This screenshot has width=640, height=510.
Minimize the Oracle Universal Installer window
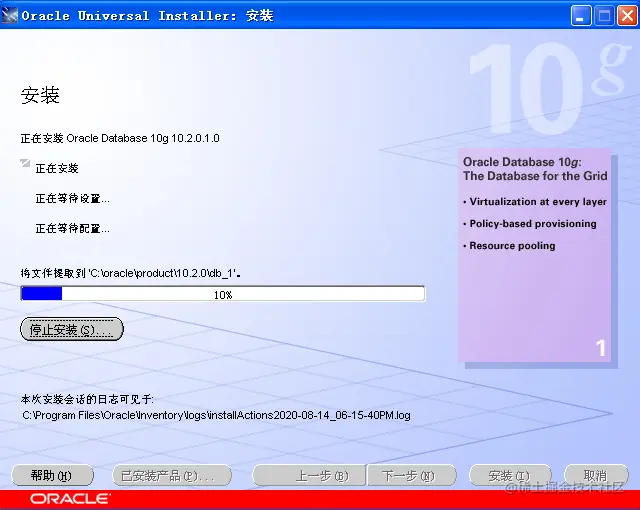[580, 16]
